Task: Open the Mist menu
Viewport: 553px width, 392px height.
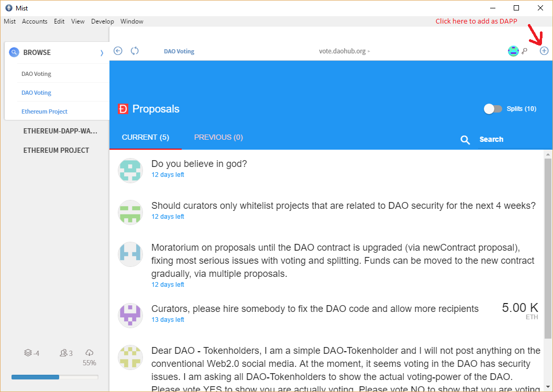Action: [9, 21]
